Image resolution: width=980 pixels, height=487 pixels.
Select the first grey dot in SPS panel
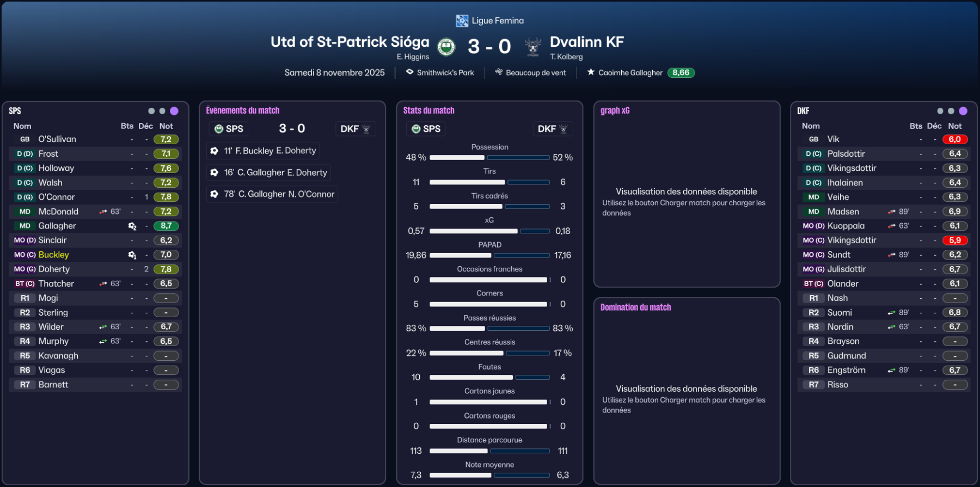(151, 111)
